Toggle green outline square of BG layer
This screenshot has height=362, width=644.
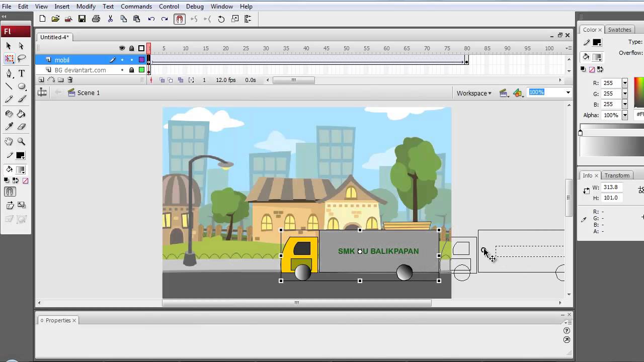coord(141,70)
